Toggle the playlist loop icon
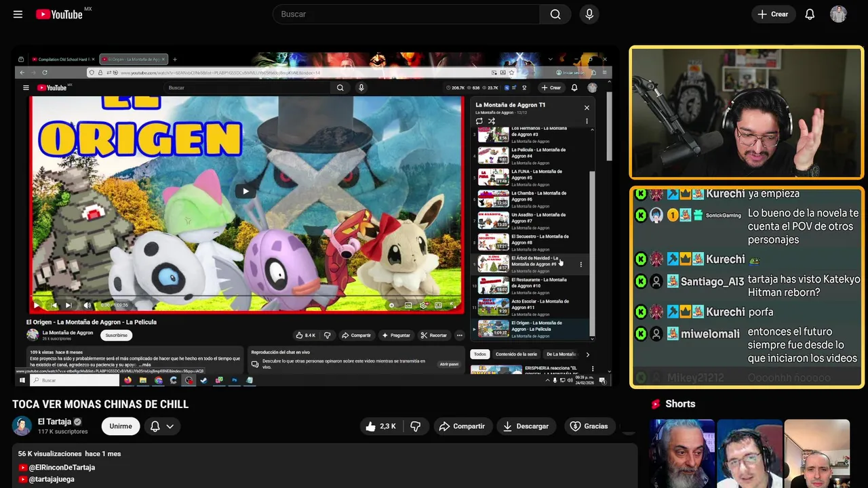 tap(479, 121)
